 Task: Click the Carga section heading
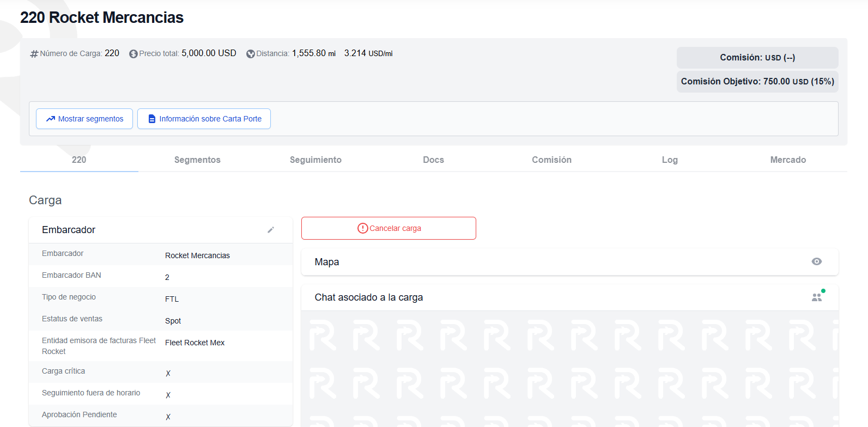tap(45, 200)
